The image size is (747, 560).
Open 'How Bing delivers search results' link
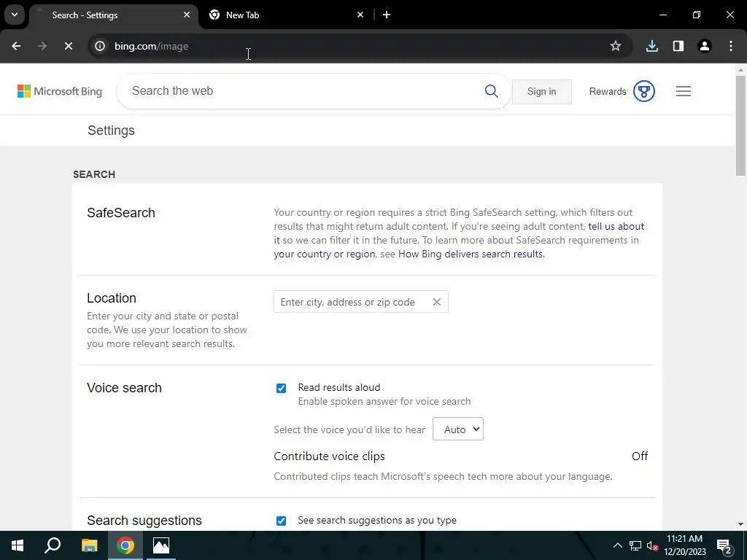pyautogui.click(x=471, y=254)
